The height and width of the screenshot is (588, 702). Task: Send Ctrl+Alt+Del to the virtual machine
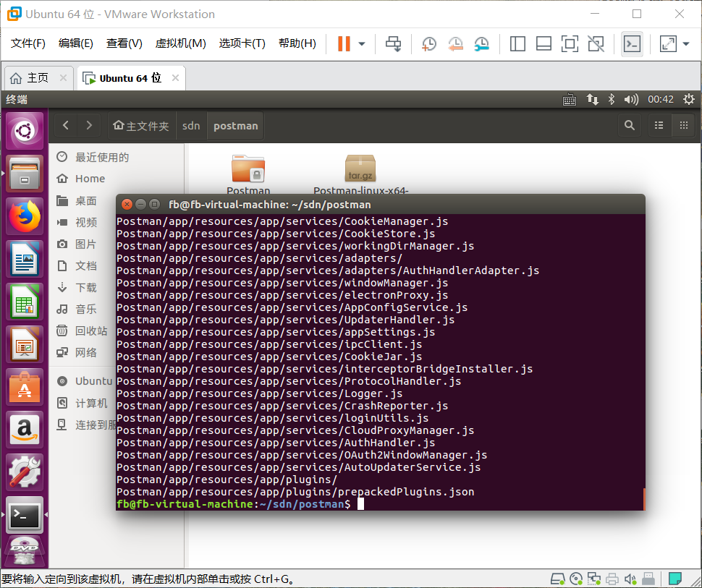click(x=394, y=44)
